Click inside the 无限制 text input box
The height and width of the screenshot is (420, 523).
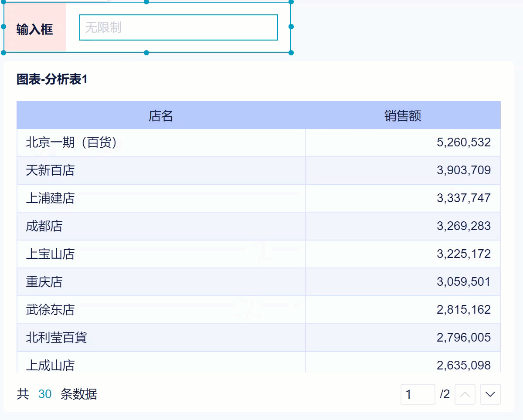pos(179,27)
